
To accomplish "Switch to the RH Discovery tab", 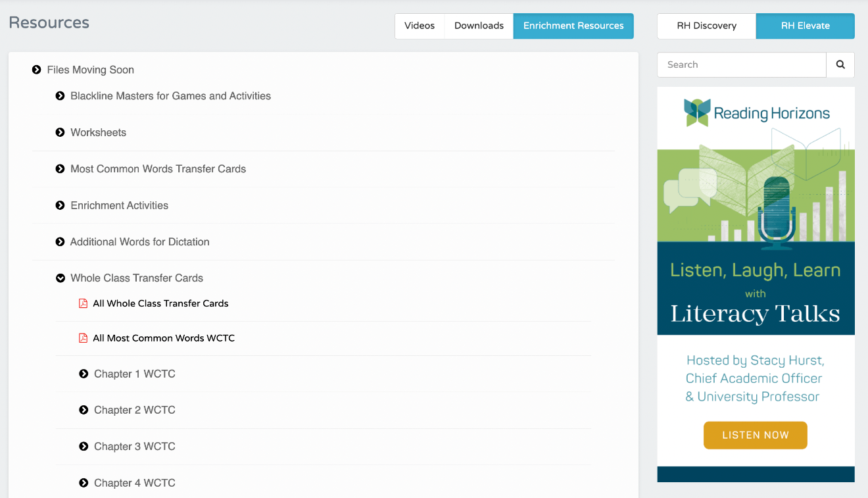I will click(707, 26).
